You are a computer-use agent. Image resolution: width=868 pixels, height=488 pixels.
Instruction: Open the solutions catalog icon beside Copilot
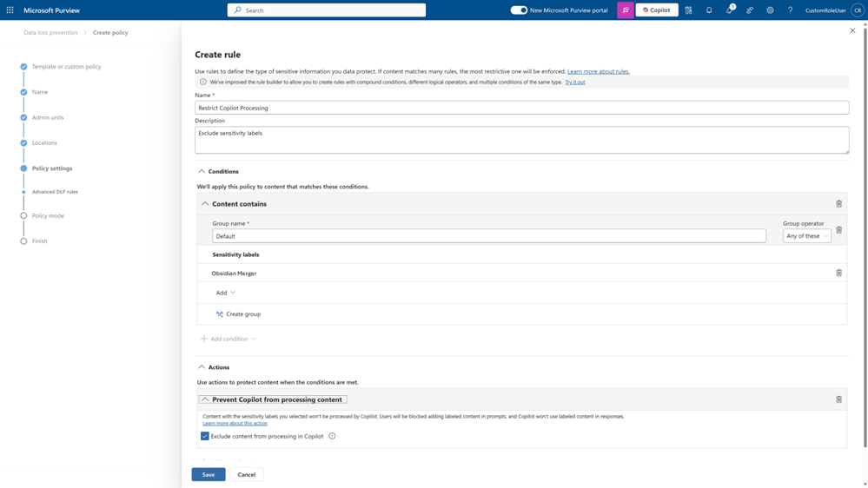point(689,10)
